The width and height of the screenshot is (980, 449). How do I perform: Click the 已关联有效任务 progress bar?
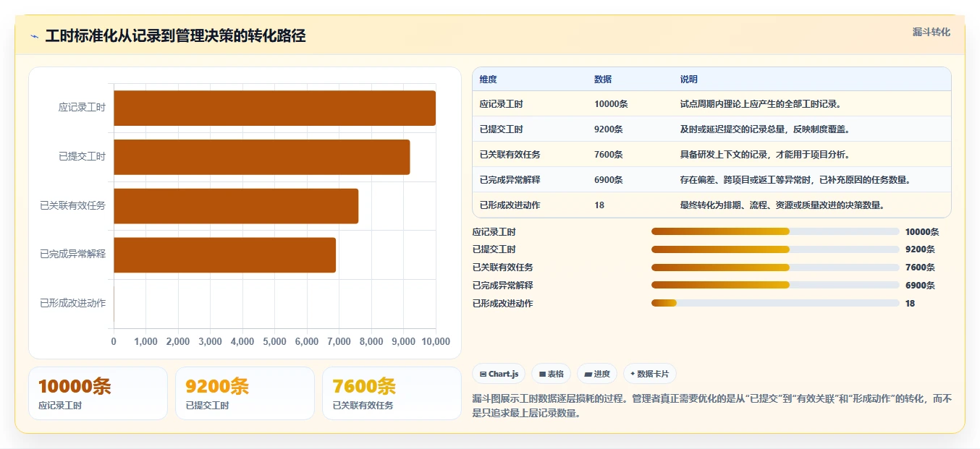tap(775, 268)
